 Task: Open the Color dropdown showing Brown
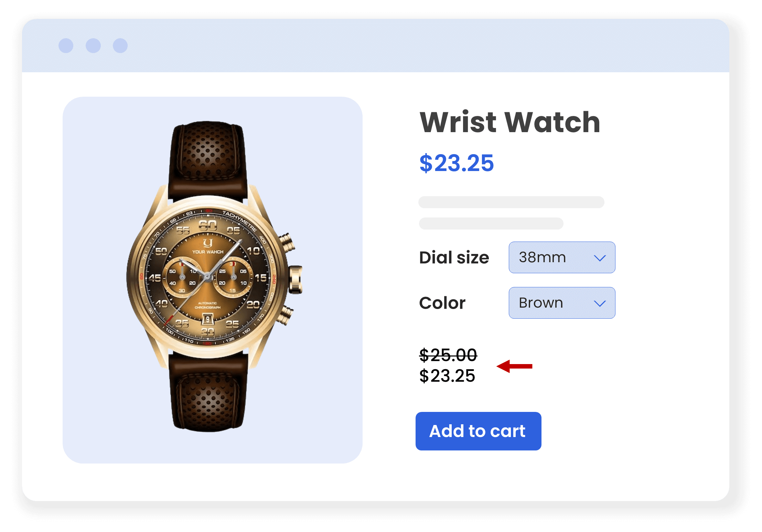coord(562,303)
